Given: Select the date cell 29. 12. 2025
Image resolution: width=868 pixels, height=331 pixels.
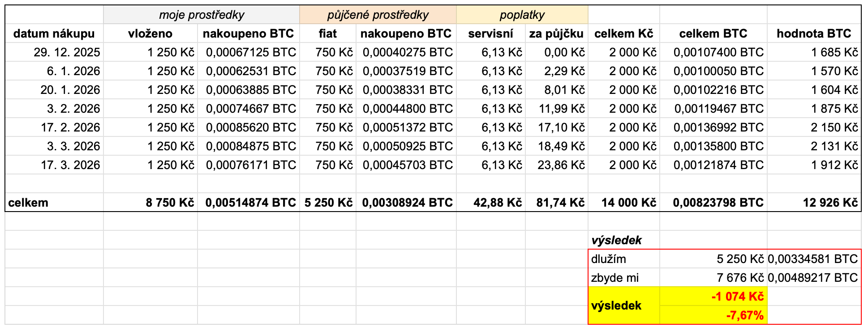Looking at the screenshot, I should (54, 52).
